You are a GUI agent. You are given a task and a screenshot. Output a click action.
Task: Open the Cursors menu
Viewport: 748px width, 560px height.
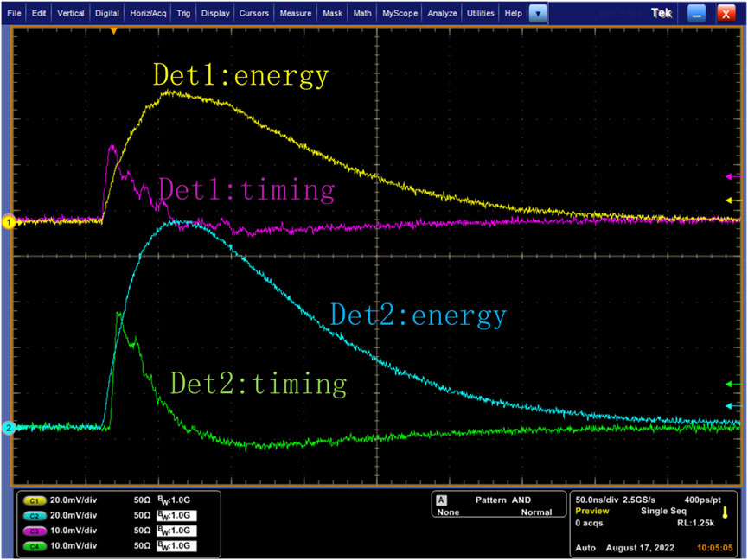pos(253,13)
